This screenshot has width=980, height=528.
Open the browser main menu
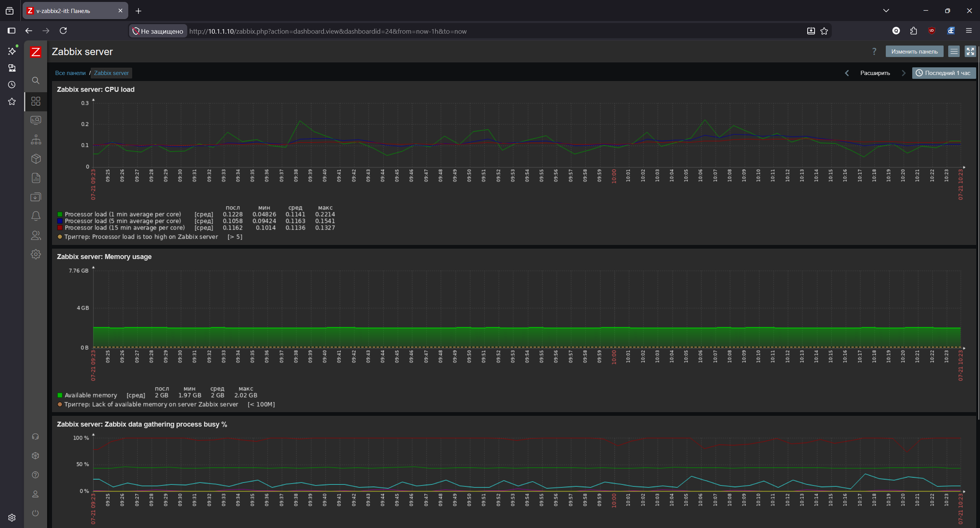[969, 31]
